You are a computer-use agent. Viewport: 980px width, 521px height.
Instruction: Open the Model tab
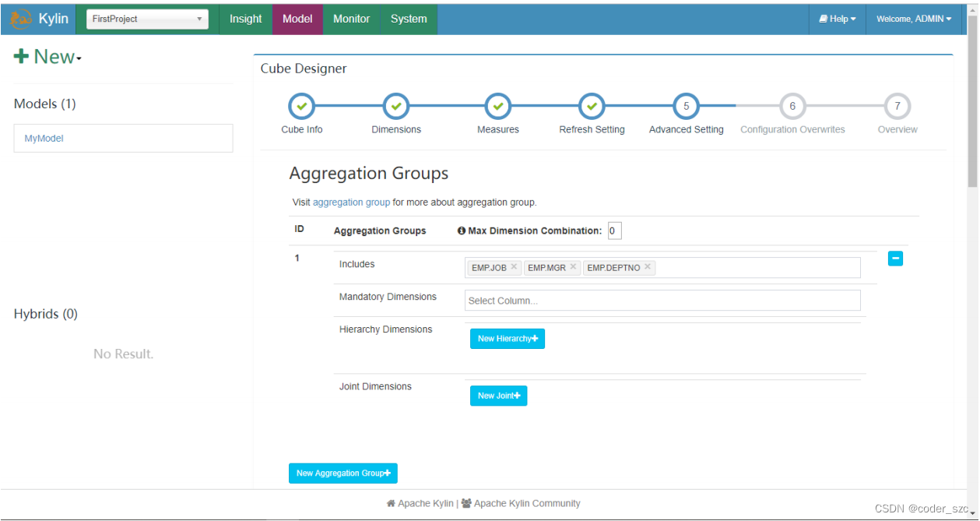click(x=297, y=19)
